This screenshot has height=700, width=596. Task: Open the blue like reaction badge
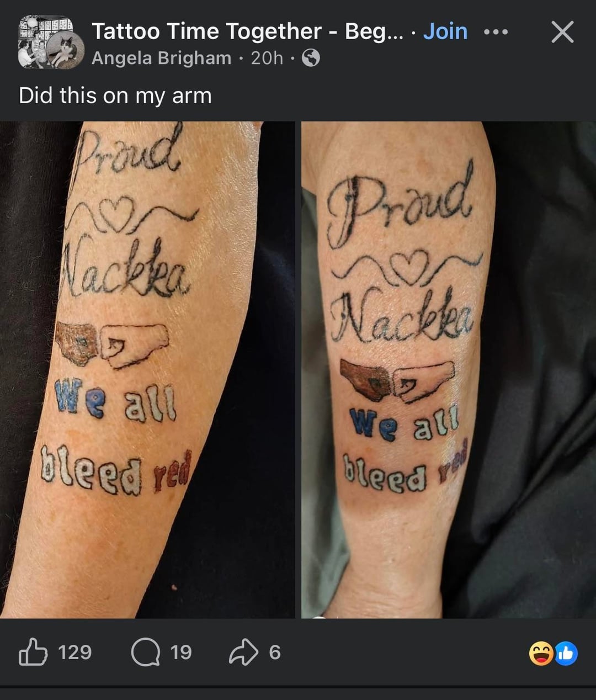[x=566, y=653]
